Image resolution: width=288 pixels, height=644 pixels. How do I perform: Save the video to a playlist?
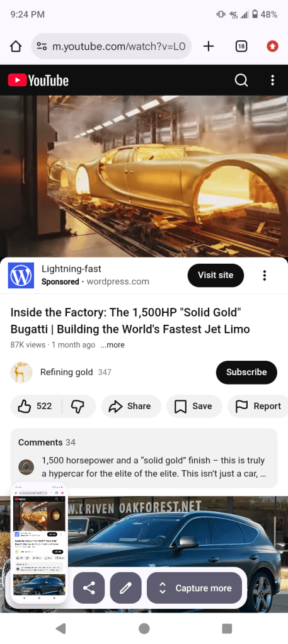(x=194, y=406)
